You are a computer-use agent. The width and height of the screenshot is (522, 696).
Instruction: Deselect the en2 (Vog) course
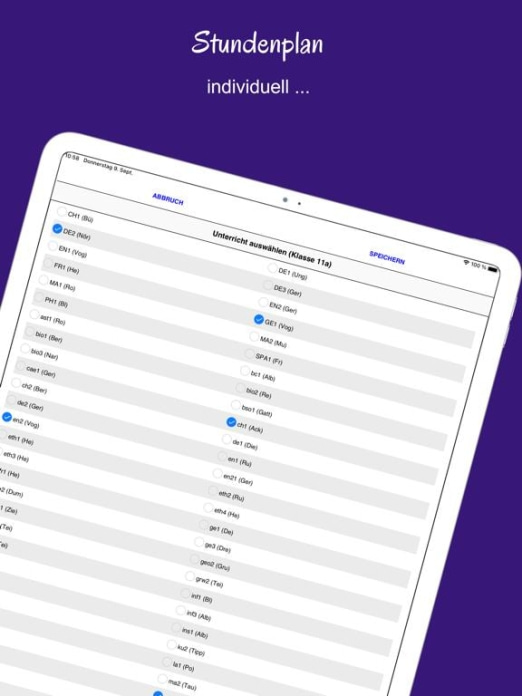(7, 417)
